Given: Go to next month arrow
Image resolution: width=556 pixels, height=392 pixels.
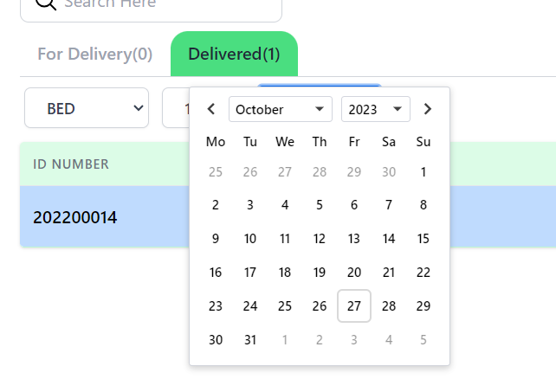Looking at the screenshot, I should 427,109.
